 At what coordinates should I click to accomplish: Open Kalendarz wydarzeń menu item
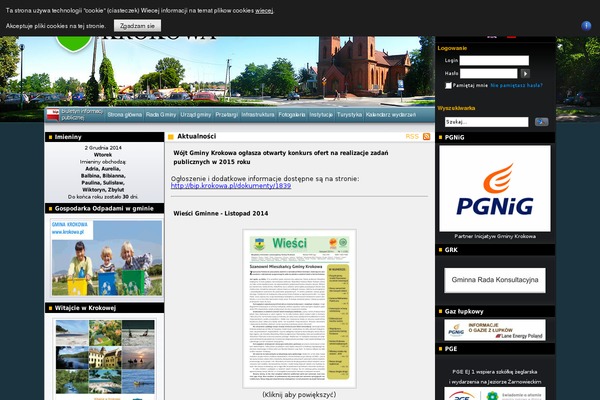tap(390, 114)
